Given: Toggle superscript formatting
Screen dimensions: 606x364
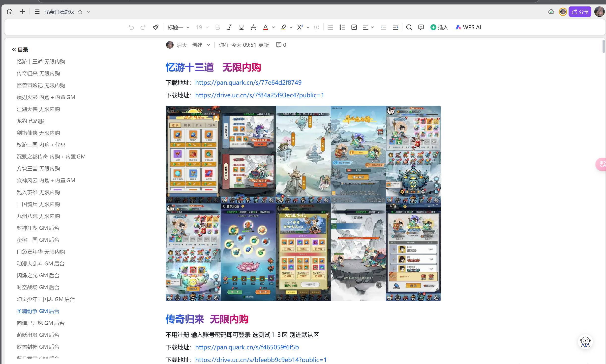Looking at the screenshot, I should click(300, 27).
